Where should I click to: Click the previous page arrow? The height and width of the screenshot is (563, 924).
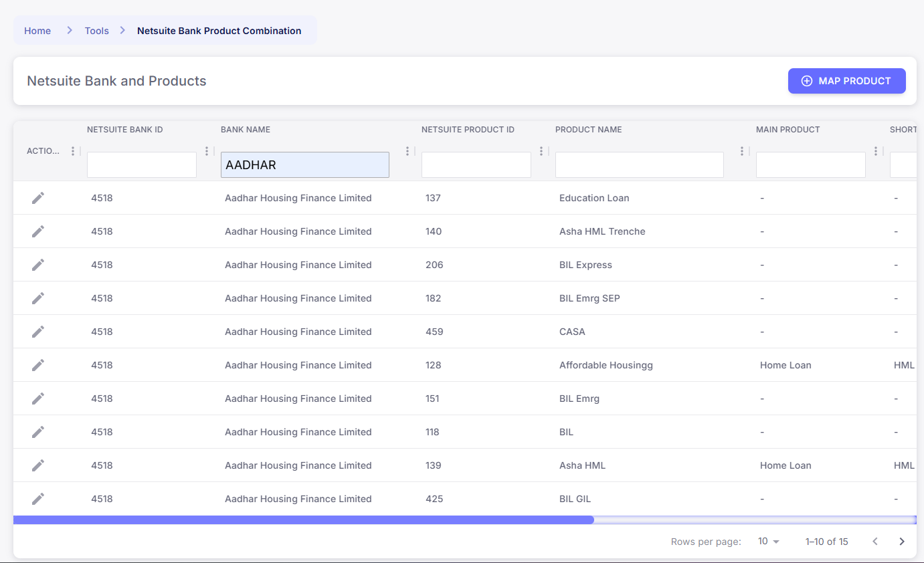point(874,542)
